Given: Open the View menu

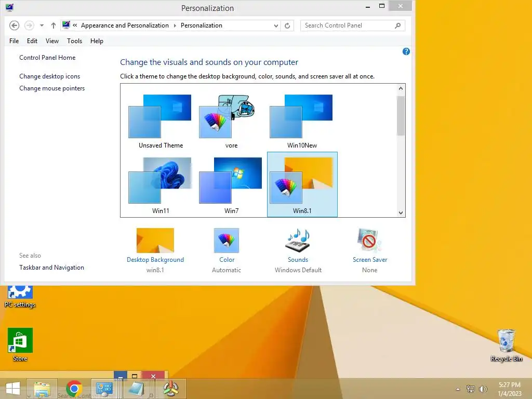Looking at the screenshot, I should [x=52, y=41].
